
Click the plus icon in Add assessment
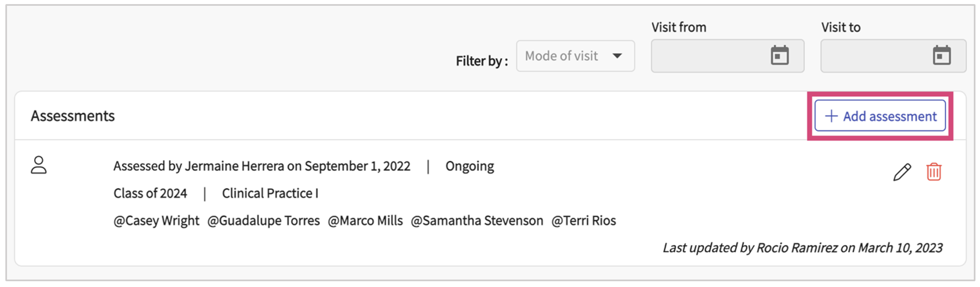click(831, 116)
